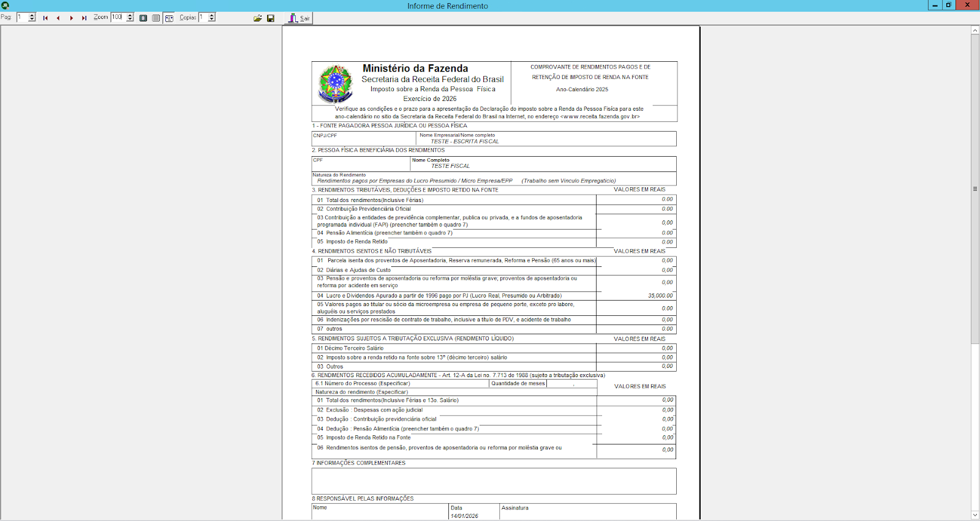
Task: Increase zoom with spinner up arrow
Action: [130, 15]
